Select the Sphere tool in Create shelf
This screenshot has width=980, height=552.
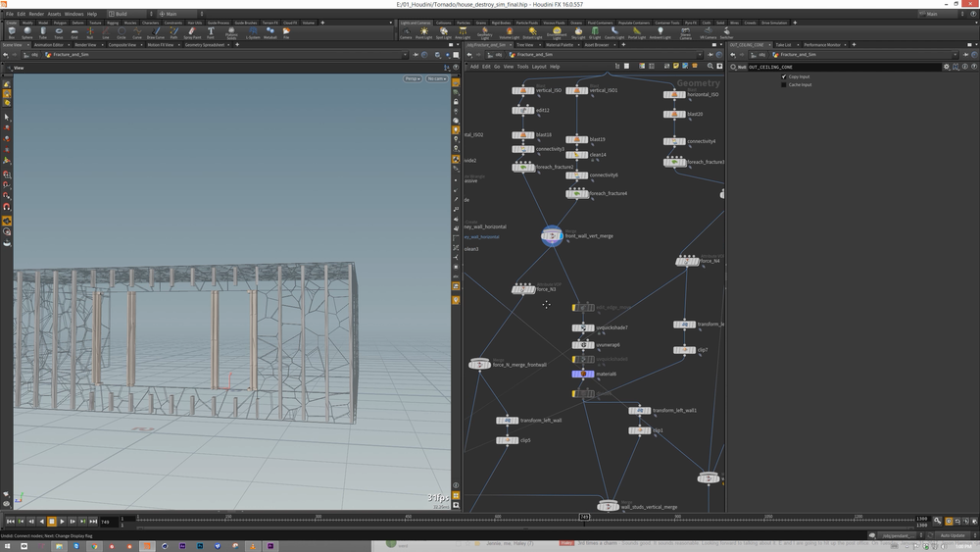click(27, 31)
